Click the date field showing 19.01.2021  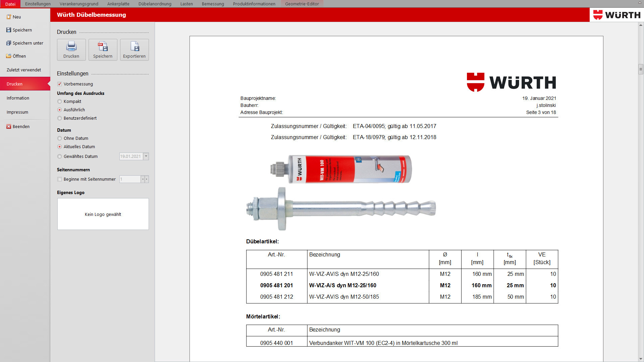tap(131, 156)
